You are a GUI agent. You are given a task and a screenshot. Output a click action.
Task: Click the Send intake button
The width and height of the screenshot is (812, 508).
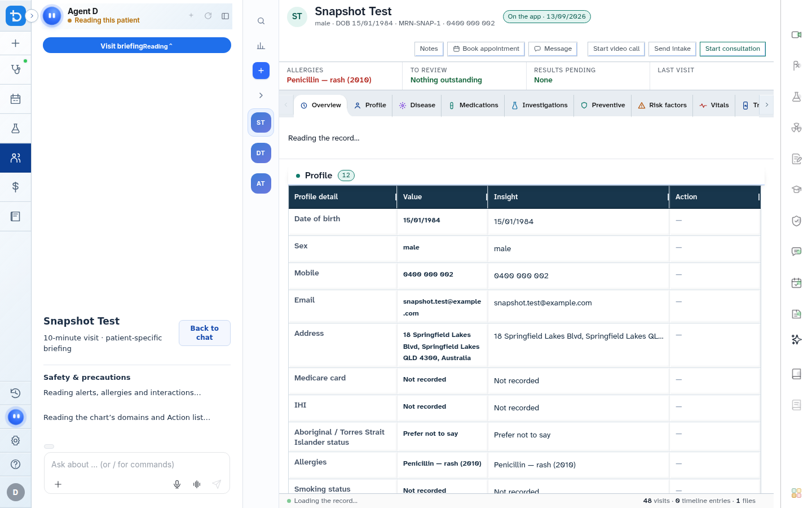coord(672,49)
